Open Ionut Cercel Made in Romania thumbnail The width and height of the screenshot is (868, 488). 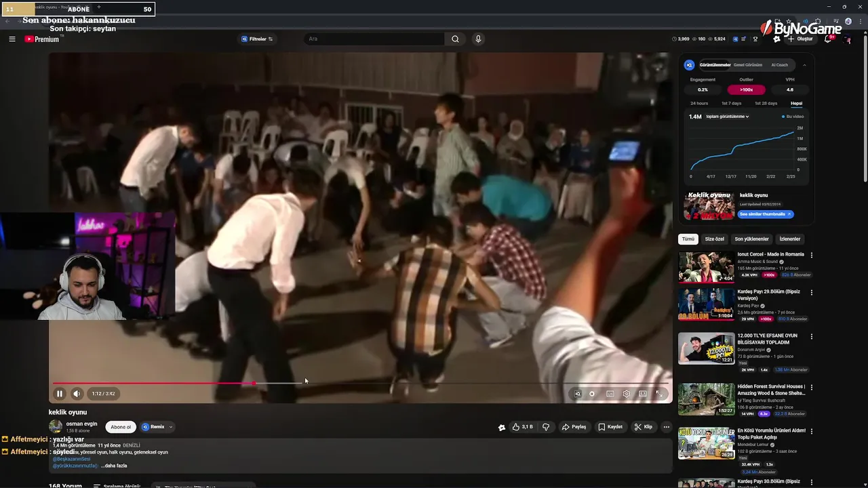(x=706, y=267)
